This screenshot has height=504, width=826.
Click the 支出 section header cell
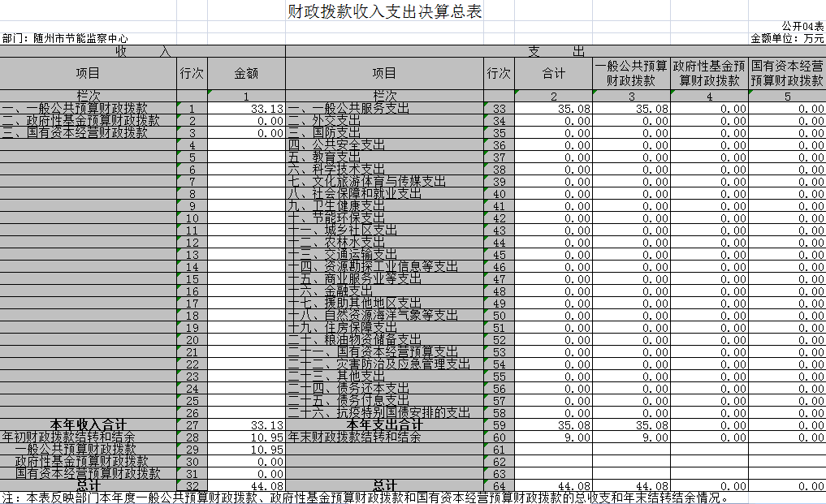556,51
